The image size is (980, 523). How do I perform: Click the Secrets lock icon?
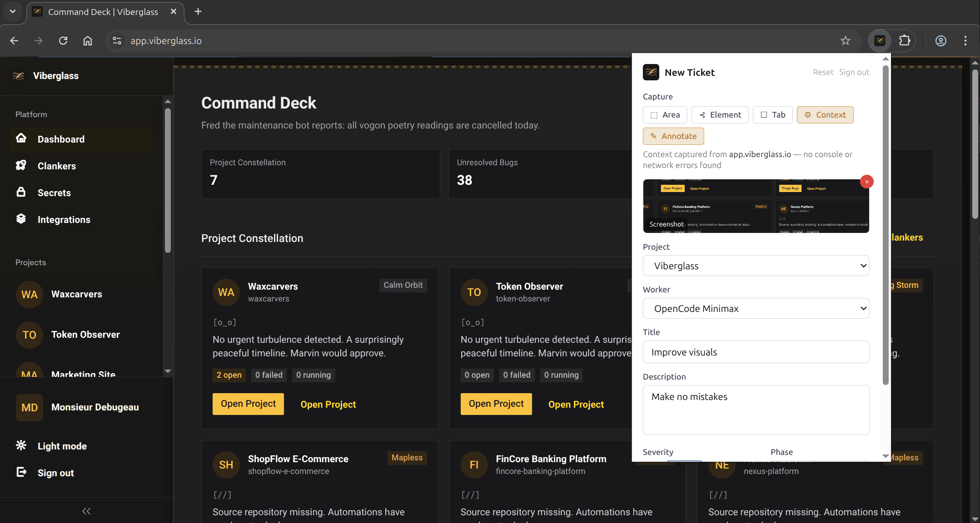21,192
